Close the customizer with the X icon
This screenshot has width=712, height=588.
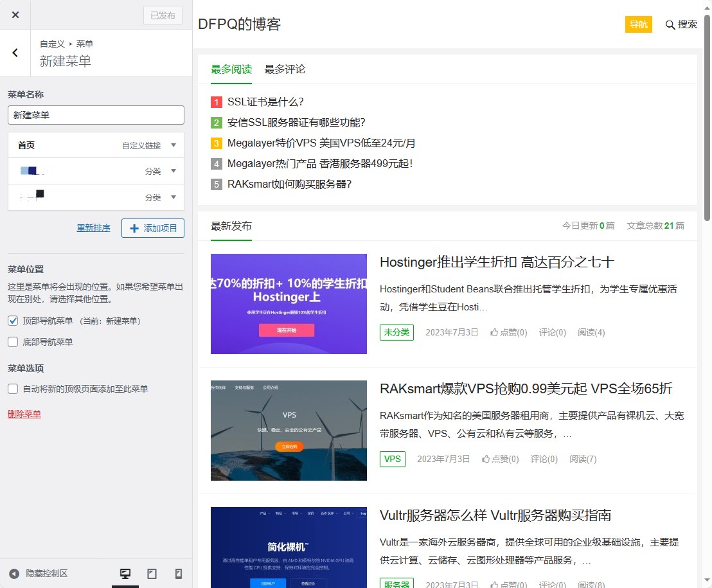click(15, 15)
